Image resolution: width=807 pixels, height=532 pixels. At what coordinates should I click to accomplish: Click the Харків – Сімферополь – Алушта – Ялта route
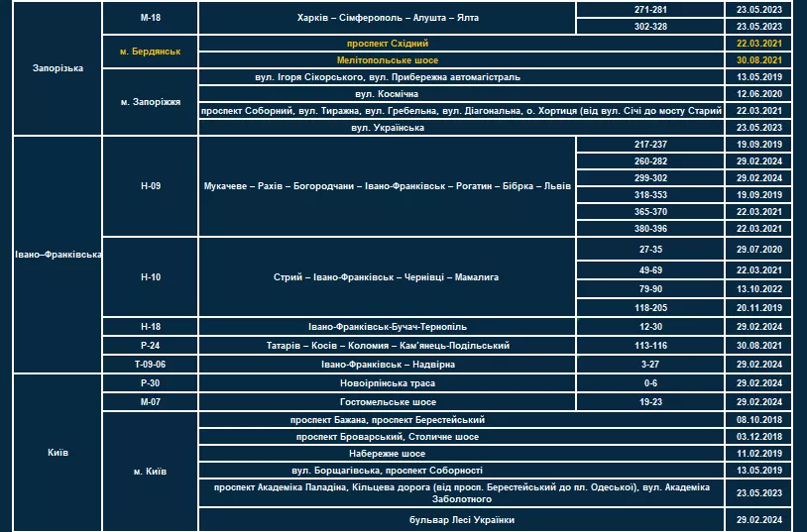(x=388, y=18)
